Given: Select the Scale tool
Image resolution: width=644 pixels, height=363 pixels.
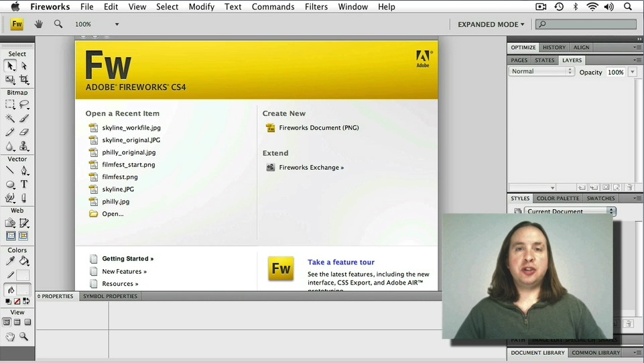Looking at the screenshot, I should tap(10, 79).
